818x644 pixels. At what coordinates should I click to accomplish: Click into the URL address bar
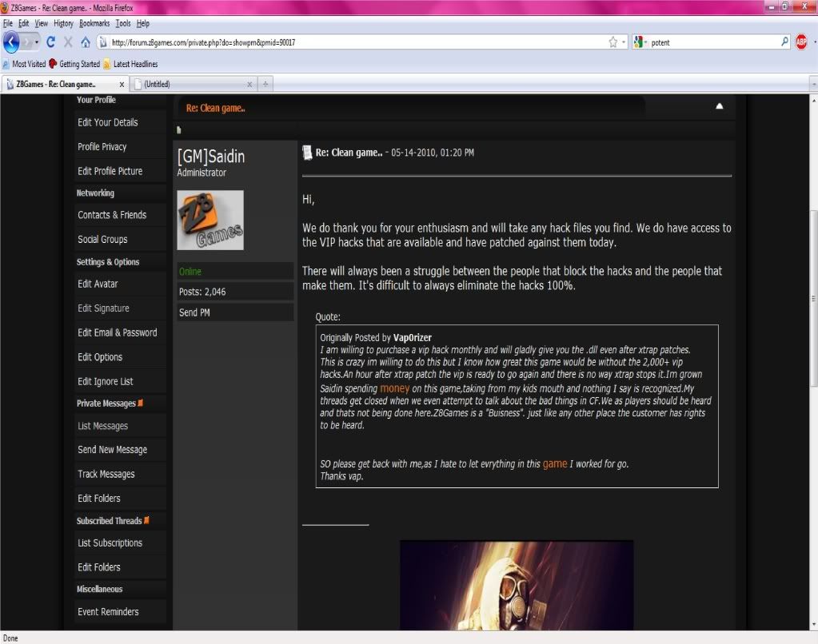pos(352,42)
